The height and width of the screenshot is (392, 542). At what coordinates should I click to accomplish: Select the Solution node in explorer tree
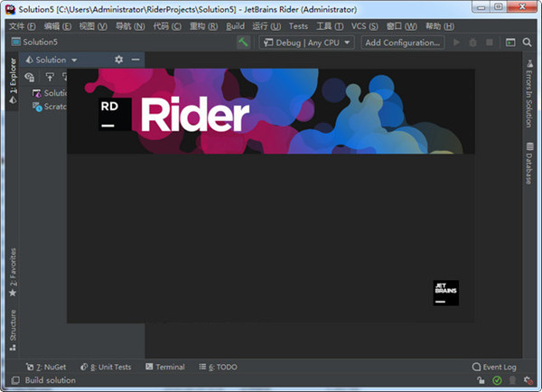point(50,93)
